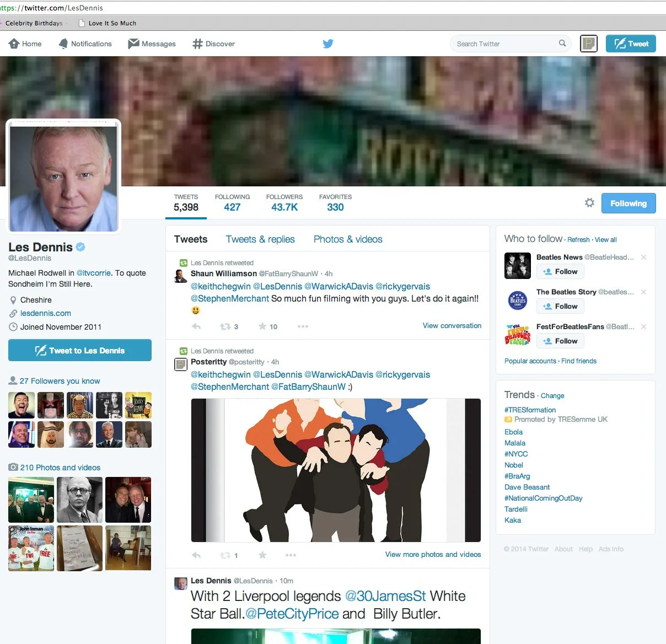Open @30JamesSt mention link
This screenshot has height=644, width=666.
click(x=385, y=596)
